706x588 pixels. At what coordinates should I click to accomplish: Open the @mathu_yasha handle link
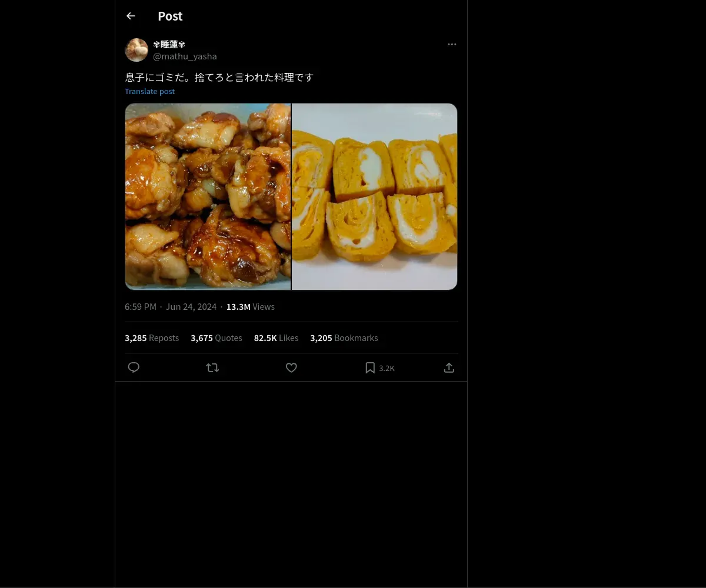[185, 56]
